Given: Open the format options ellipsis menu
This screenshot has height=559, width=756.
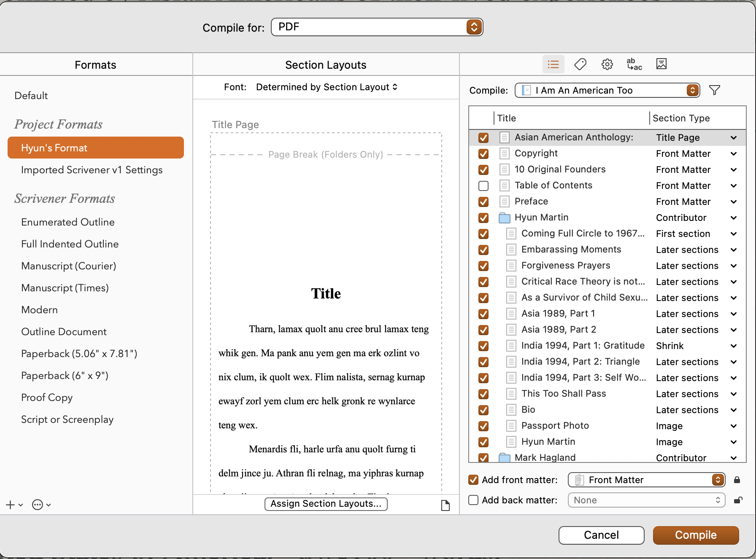Looking at the screenshot, I should pyautogui.click(x=38, y=505).
